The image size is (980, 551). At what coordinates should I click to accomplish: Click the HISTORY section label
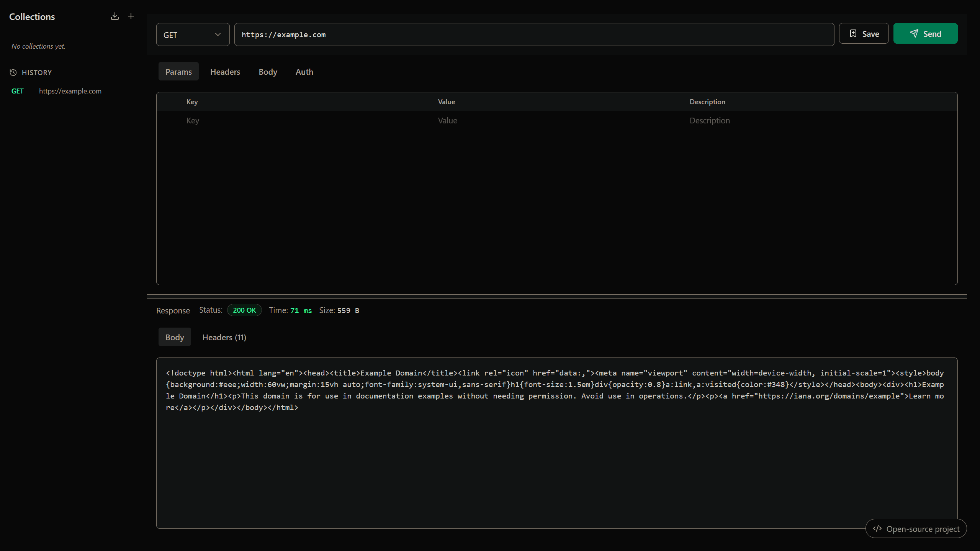point(37,72)
